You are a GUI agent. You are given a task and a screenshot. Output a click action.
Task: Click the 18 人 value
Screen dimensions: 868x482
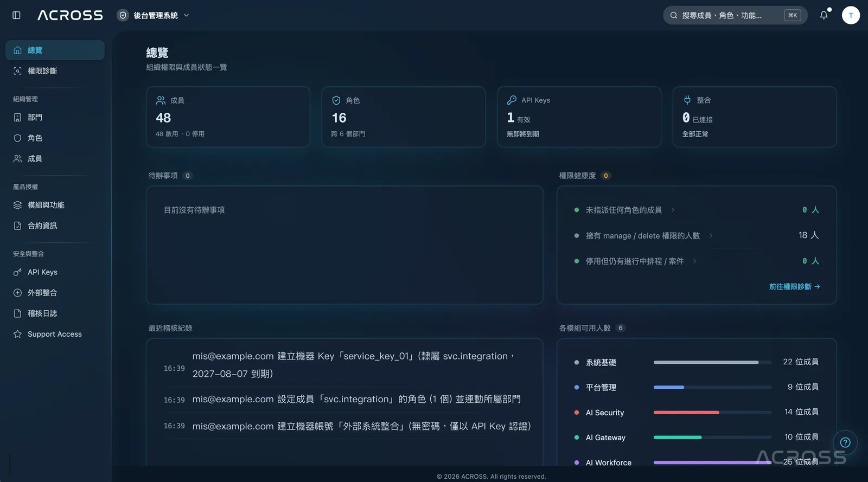pyautogui.click(x=808, y=235)
